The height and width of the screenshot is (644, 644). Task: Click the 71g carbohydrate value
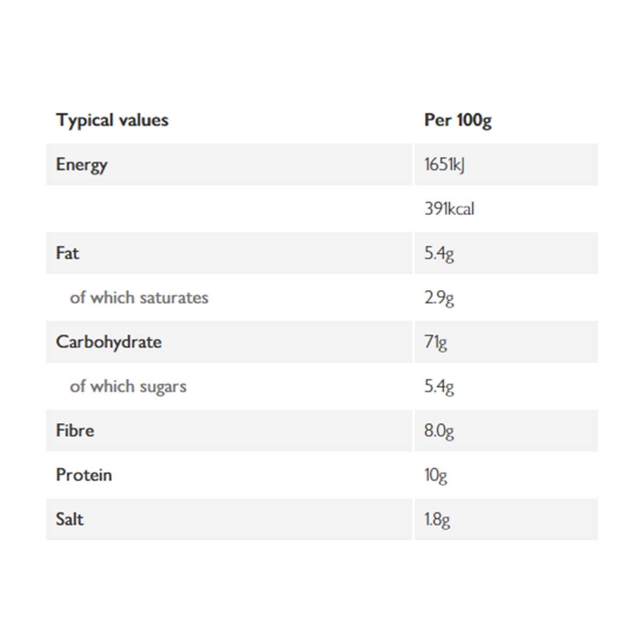pyautogui.click(x=435, y=342)
